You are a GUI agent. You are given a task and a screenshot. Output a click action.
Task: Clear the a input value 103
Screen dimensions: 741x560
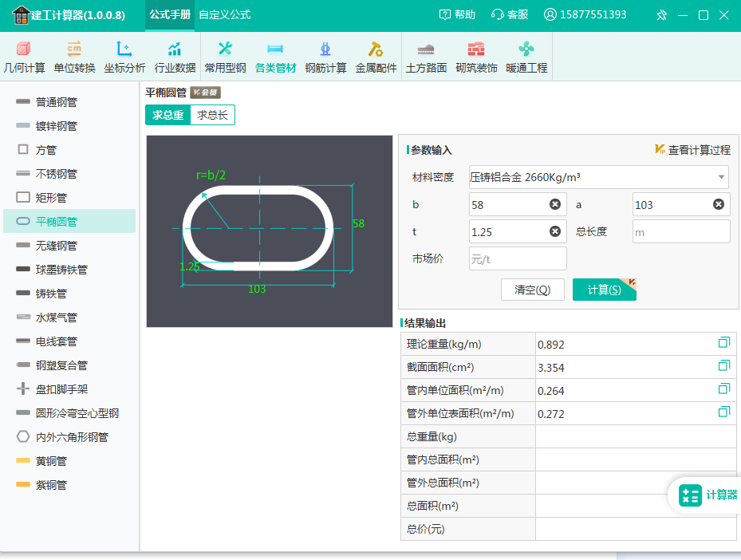pos(719,204)
